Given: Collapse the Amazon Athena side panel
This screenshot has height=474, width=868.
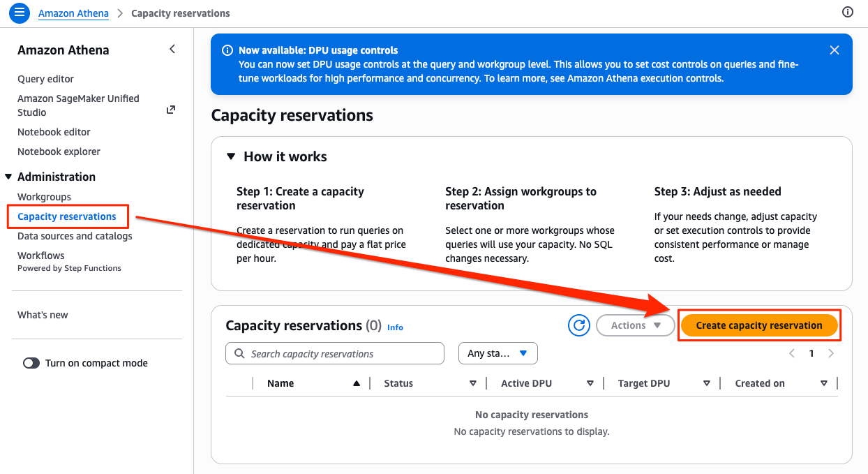Looking at the screenshot, I should tap(172, 49).
